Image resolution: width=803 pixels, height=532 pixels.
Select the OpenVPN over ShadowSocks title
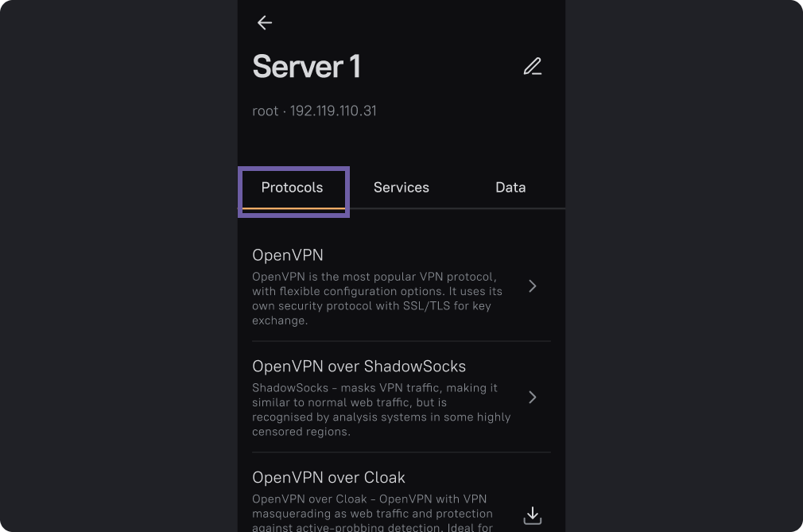(x=359, y=367)
